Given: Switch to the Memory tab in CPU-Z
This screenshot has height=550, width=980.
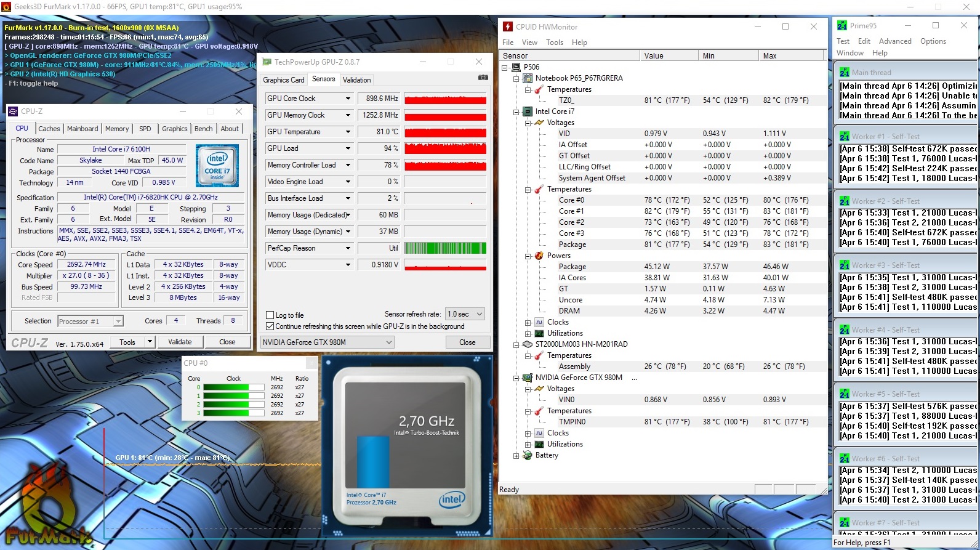Looking at the screenshot, I should [117, 129].
